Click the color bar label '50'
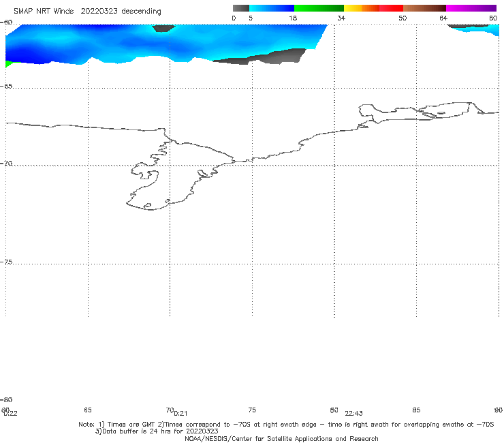504x443 pixels. click(x=403, y=18)
